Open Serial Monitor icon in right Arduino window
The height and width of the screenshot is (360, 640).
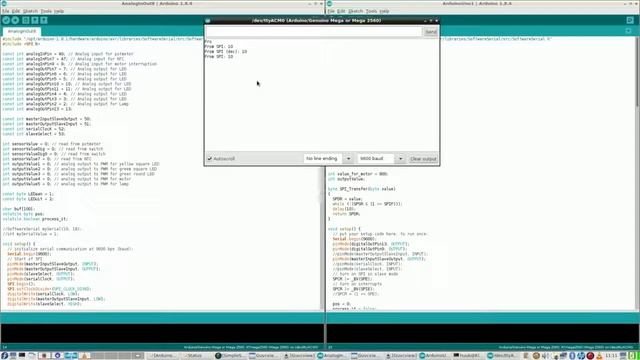click(x=630, y=20)
